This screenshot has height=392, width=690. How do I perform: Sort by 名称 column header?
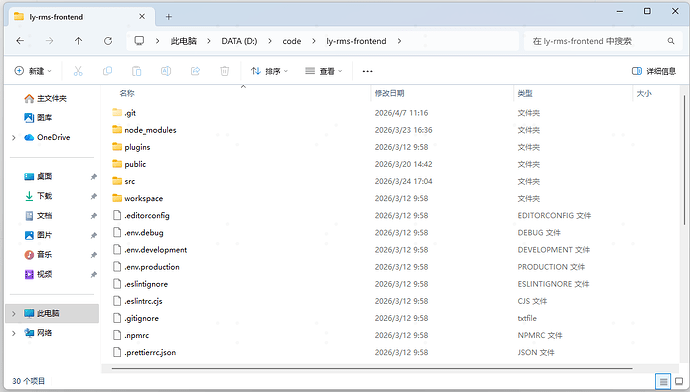127,93
